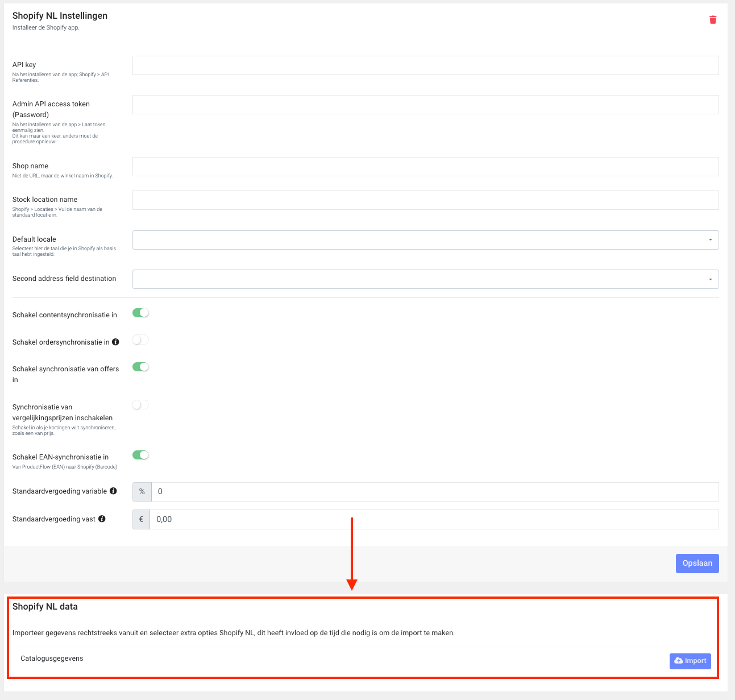Turn on vergelijkingsprijzen synchronisatie switch
Viewport: 735px width, 700px height.
click(x=140, y=405)
